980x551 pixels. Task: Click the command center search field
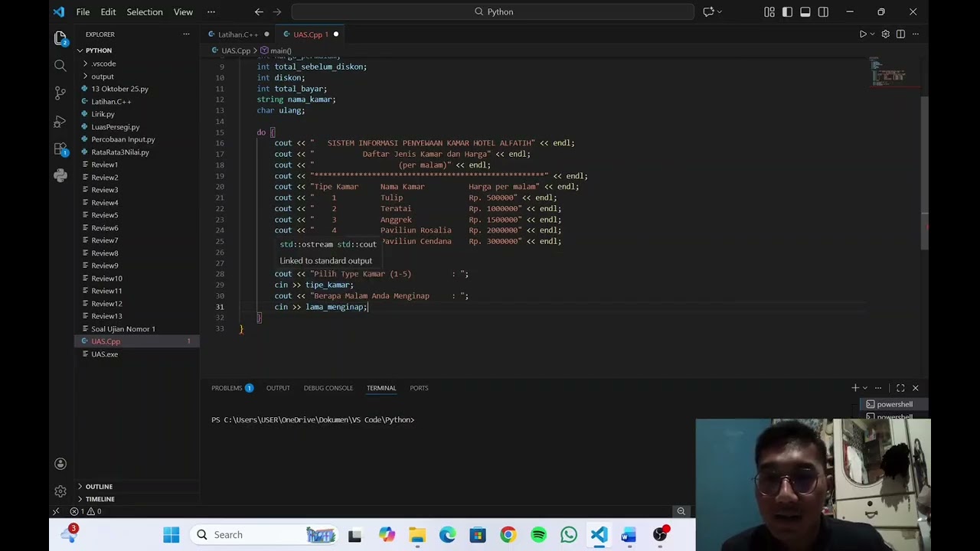click(493, 11)
